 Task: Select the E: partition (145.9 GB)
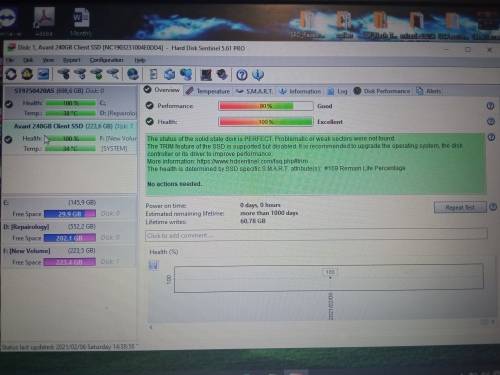[69, 208]
